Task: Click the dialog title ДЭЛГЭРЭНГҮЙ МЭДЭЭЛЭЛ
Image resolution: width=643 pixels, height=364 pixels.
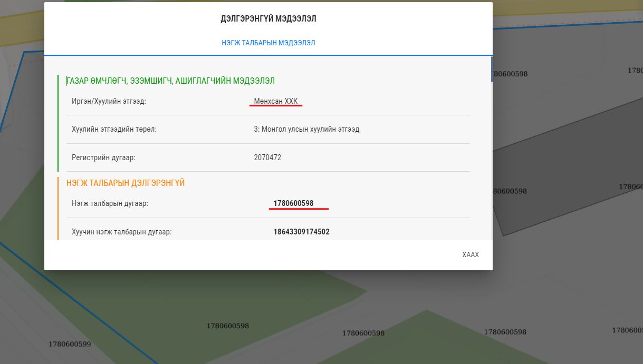Action: (268, 19)
